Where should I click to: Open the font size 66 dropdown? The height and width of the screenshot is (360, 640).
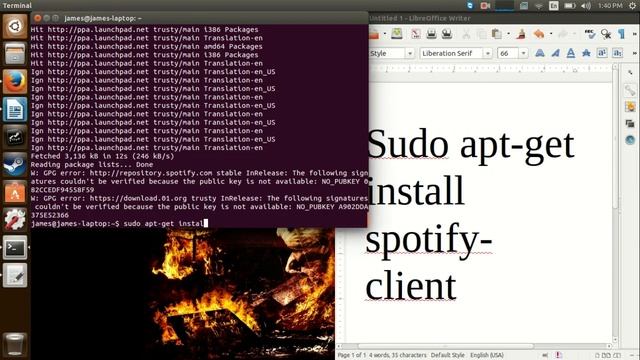point(524,53)
